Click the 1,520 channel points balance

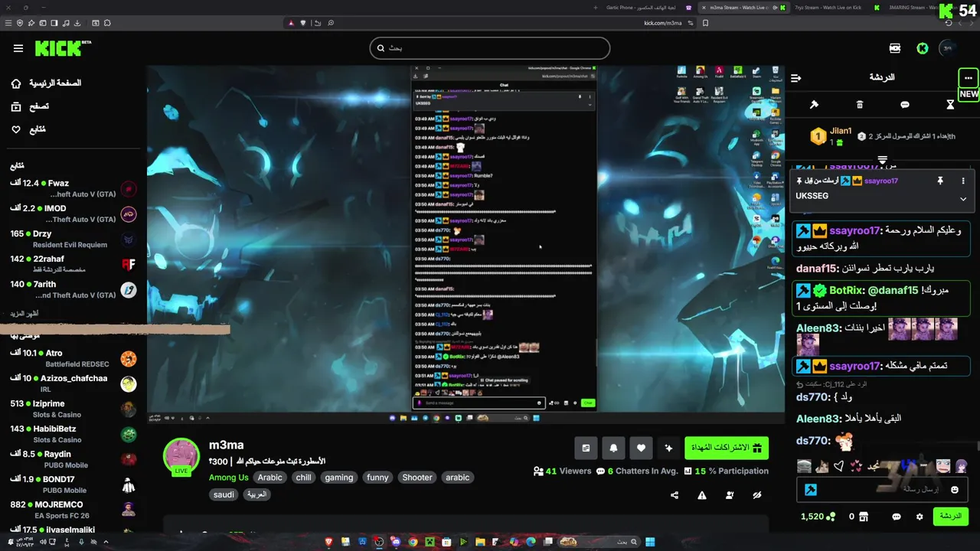pyautogui.click(x=818, y=517)
